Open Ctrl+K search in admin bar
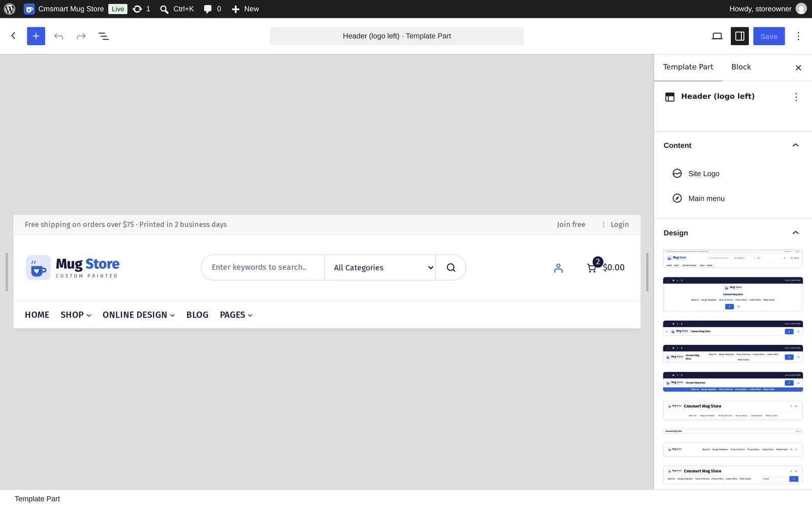The image size is (812, 508). (177, 9)
